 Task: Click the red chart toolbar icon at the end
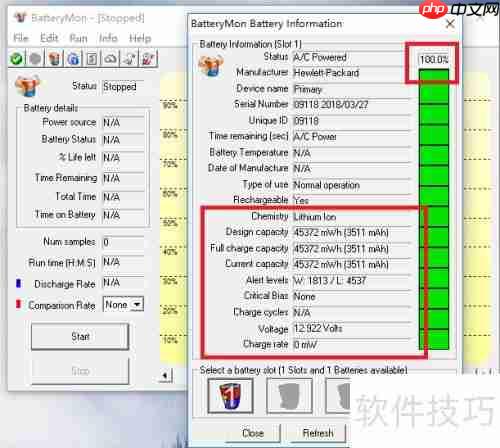pos(148,59)
